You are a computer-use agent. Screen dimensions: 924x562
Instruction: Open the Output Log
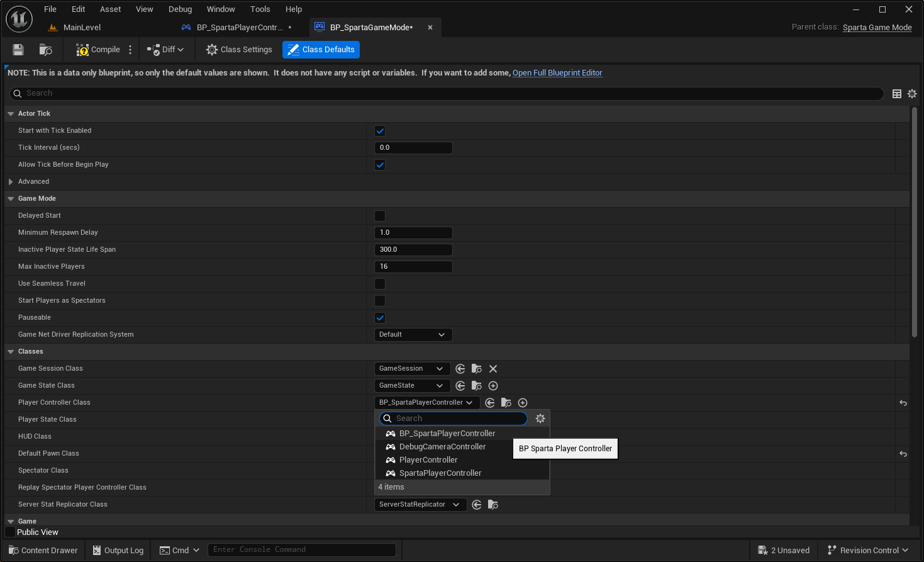[118, 551]
